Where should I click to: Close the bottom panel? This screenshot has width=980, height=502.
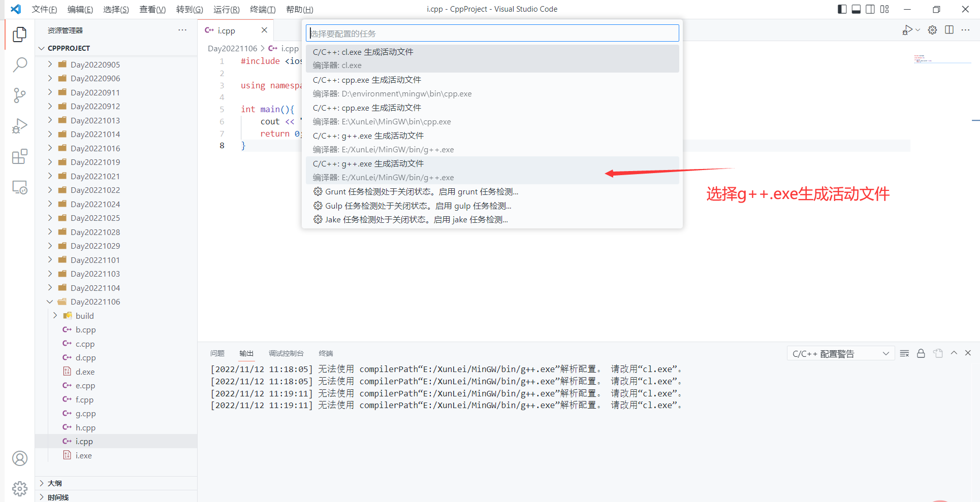click(x=968, y=353)
